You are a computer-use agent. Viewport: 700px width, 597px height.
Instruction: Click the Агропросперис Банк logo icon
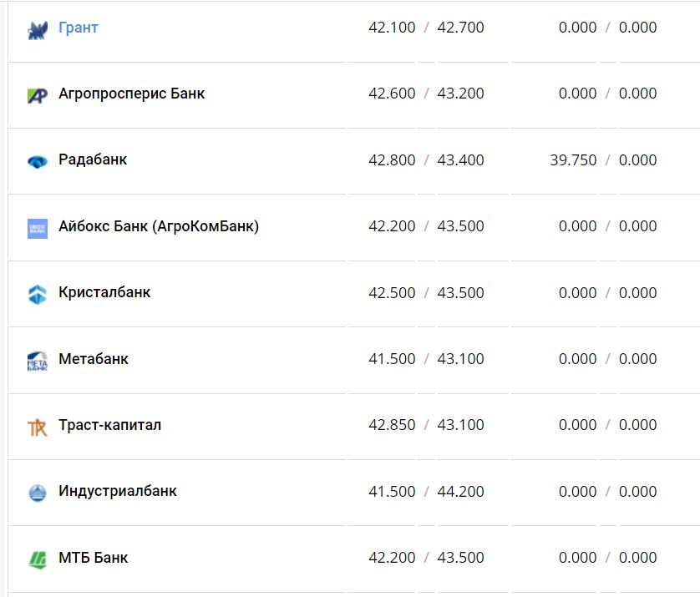pos(38,96)
